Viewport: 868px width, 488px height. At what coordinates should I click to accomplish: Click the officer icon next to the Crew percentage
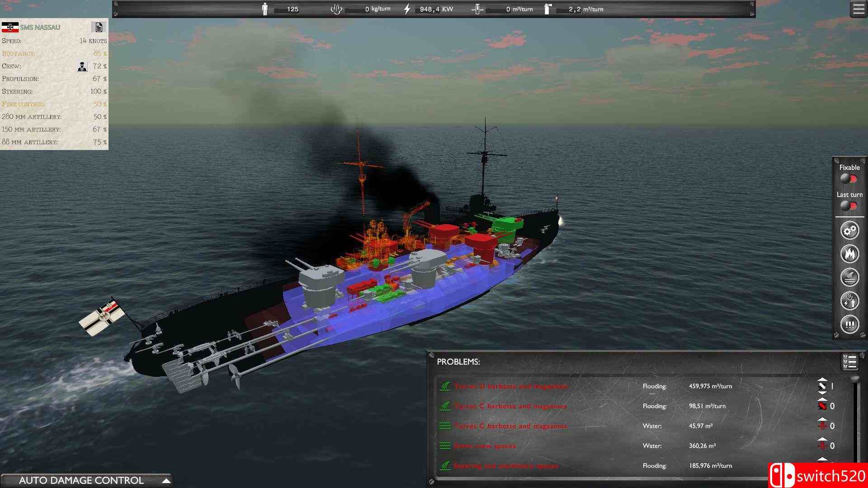tap(82, 66)
